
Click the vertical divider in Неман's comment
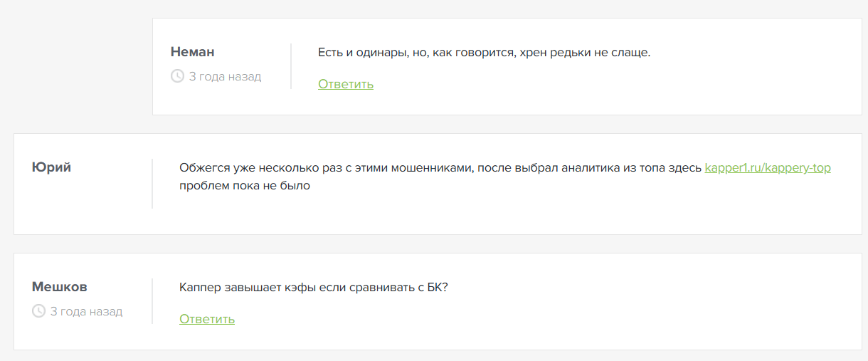click(x=291, y=66)
